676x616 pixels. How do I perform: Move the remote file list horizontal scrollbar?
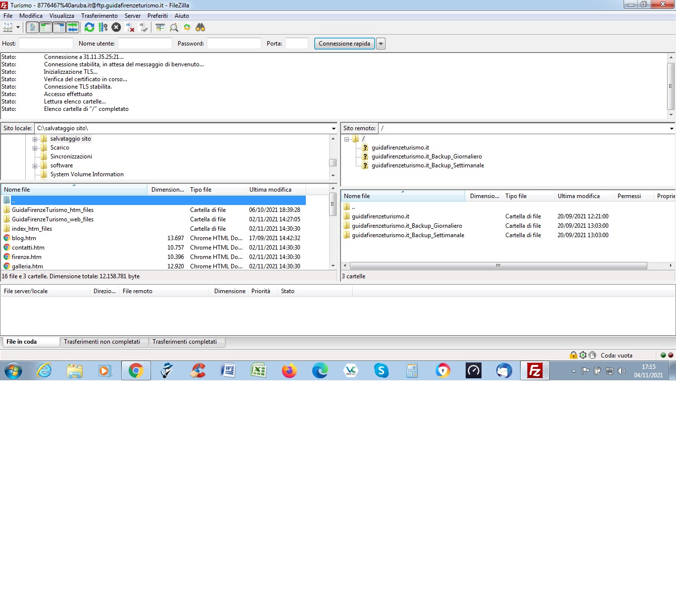coord(498,265)
